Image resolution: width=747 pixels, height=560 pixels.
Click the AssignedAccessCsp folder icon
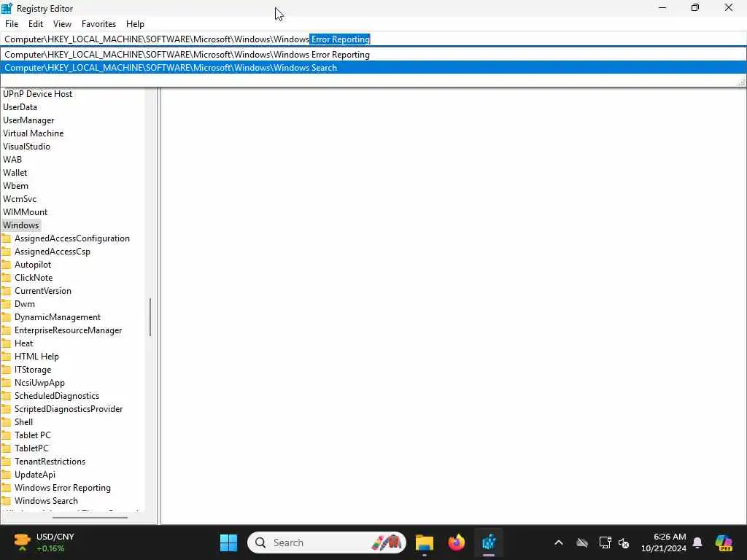(6, 252)
